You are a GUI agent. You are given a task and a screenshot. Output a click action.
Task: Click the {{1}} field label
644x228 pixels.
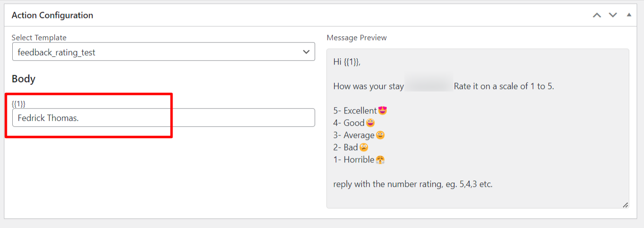coord(19,104)
